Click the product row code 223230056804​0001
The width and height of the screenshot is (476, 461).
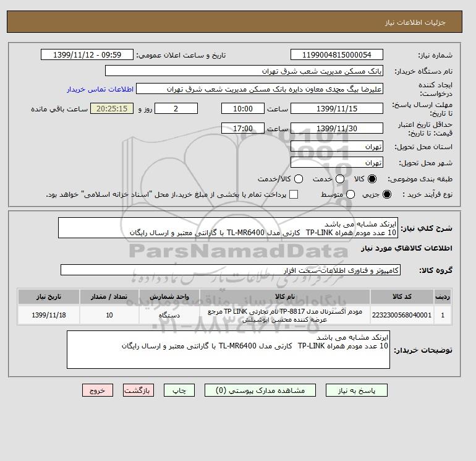click(402, 315)
